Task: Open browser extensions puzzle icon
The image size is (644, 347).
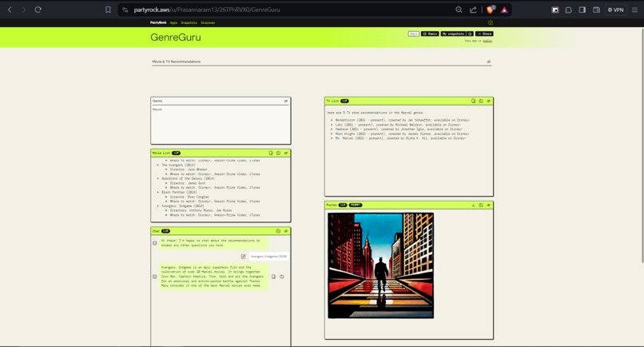Action: (568, 10)
